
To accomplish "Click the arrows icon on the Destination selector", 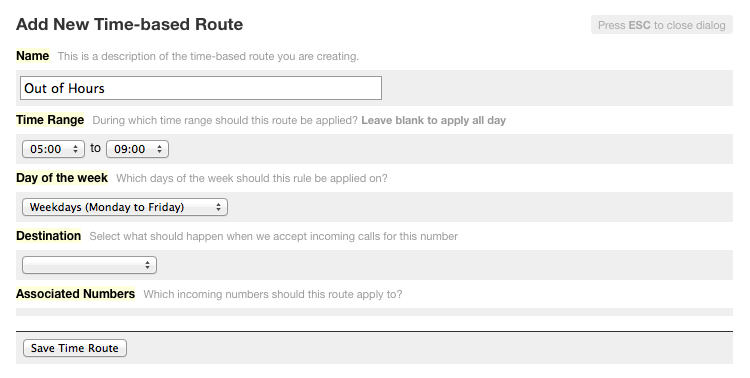I will (147, 265).
